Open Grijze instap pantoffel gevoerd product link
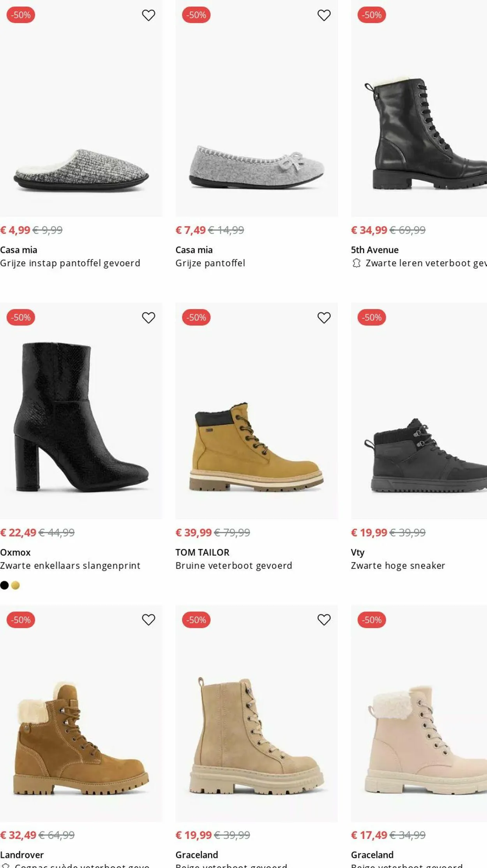487x868 pixels. point(70,263)
